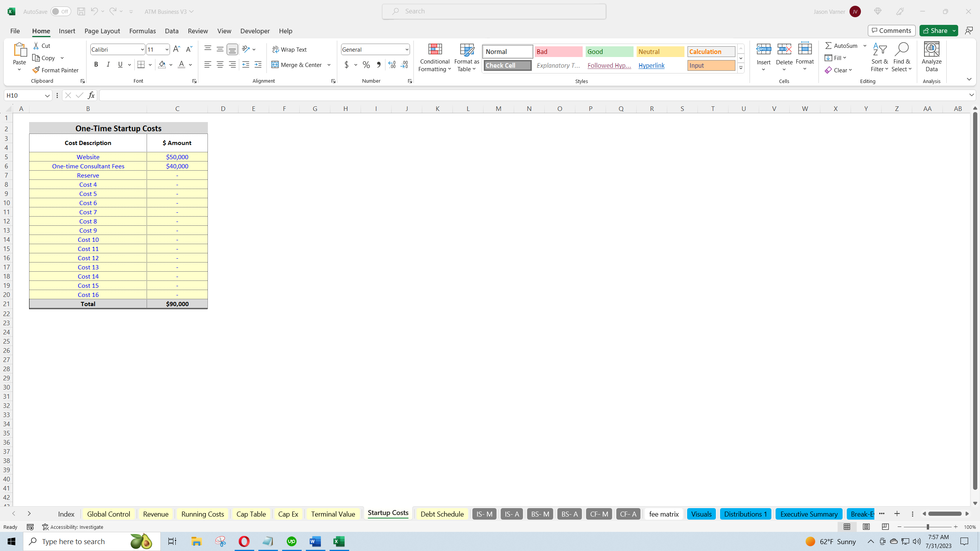Open Format as Table gallery
The width and height of the screenshot is (980, 551).
pyautogui.click(x=467, y=57)
